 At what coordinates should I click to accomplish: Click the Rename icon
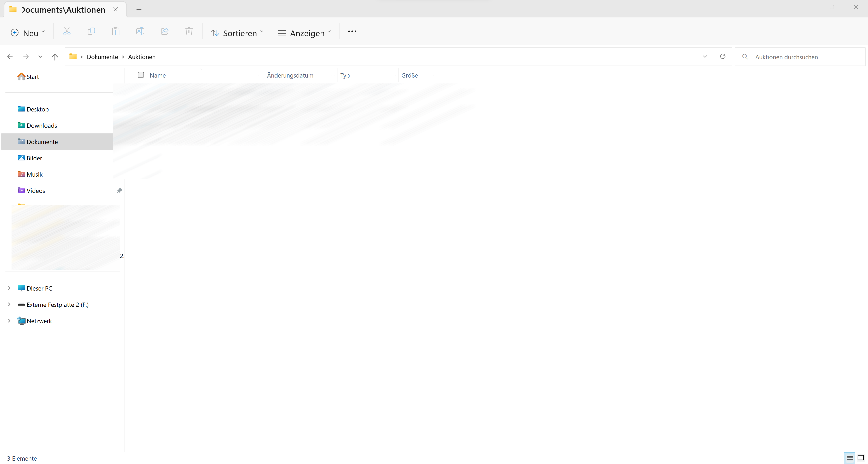[x=140, y=32]
